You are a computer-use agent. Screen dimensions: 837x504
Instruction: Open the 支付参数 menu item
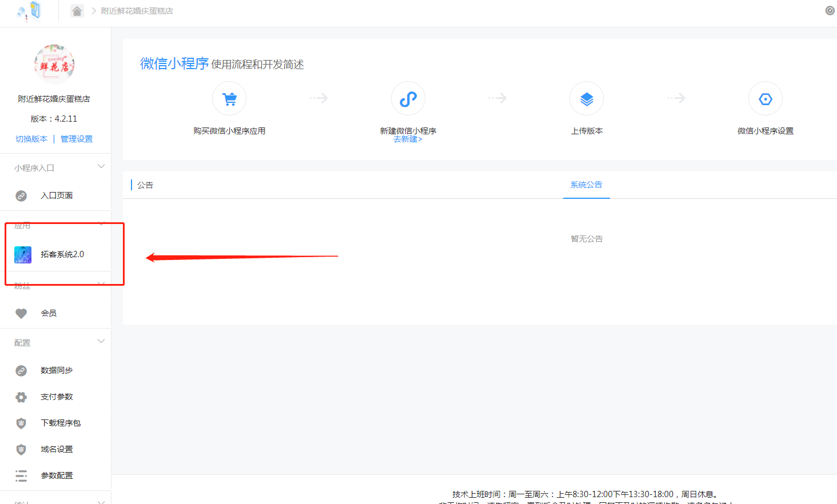55,397
